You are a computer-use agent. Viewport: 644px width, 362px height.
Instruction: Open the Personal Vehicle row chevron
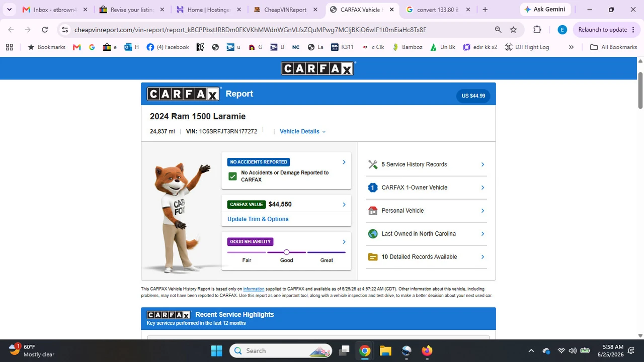(482, 211)
